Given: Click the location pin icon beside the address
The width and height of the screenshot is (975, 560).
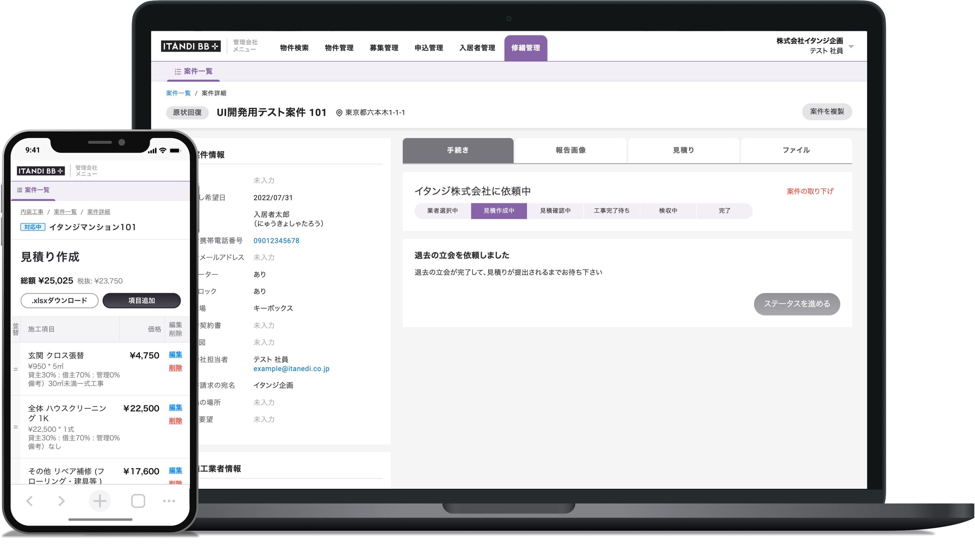Looking at the screenshot, I should (339, 113).
